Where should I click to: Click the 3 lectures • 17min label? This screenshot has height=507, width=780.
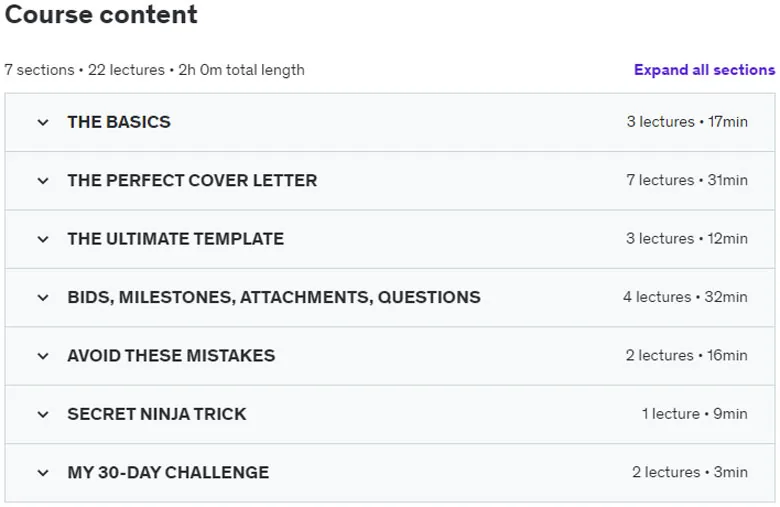click(x=687, y=122)
